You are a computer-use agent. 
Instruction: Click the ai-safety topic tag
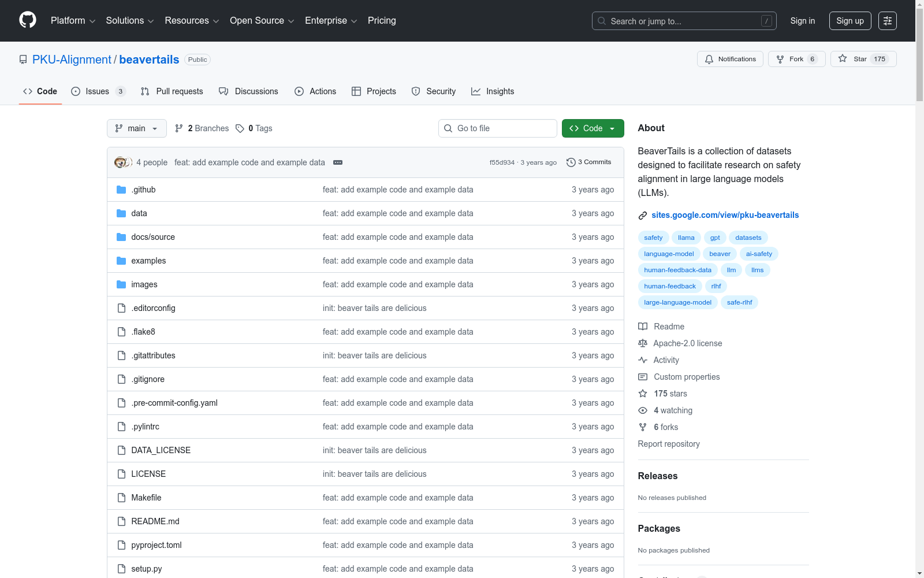(x=759, y=254)
